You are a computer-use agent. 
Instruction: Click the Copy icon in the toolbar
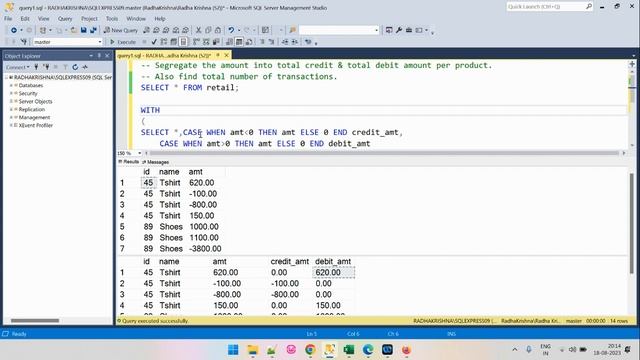click(208, 30)
